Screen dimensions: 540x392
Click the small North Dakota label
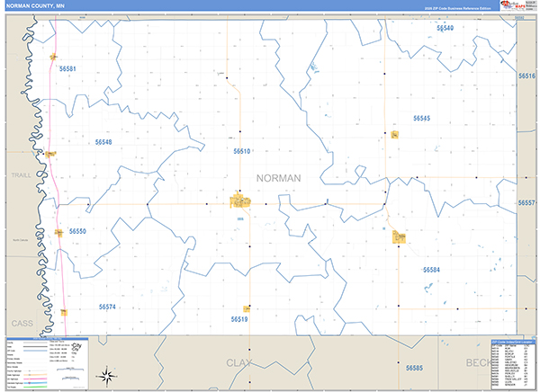coord(21,240)
